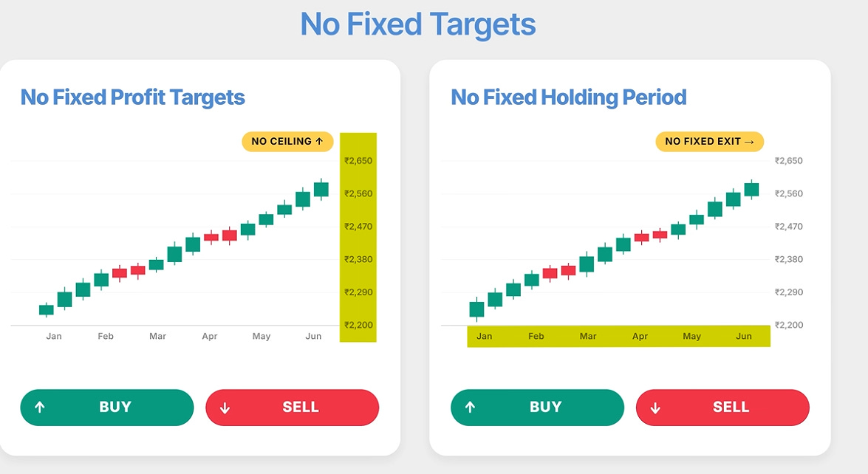Click the down arrow icon on the right SELL button
This screenshot has height=474, width=868.
(655, 408)
